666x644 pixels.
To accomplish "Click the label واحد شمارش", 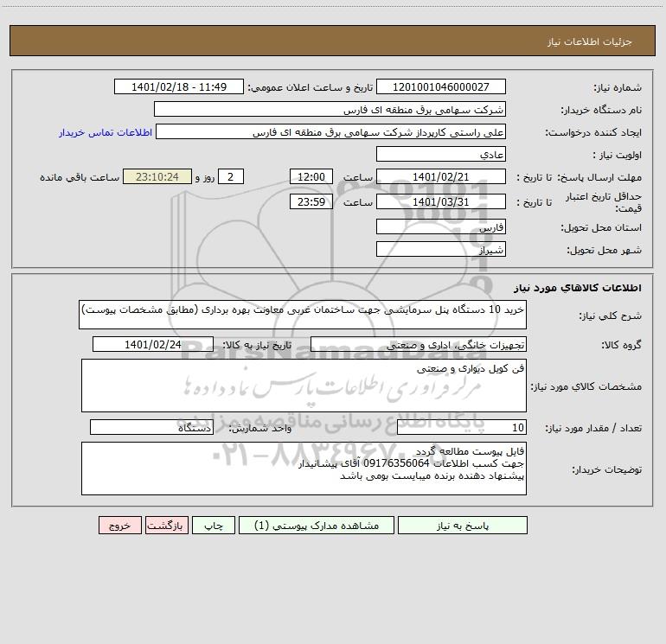I will click(x=260, y=429).
